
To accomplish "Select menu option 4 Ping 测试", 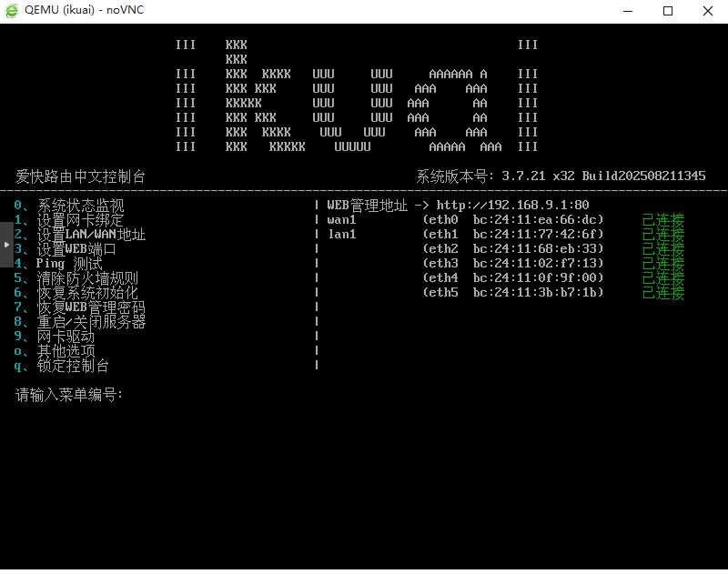I will coord(58,264).
